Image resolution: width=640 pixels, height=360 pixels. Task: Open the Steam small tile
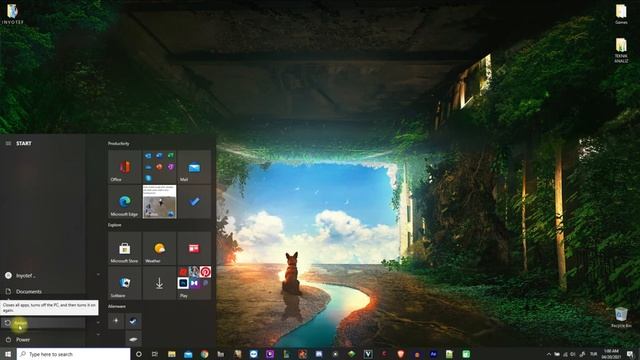(133, 321)
